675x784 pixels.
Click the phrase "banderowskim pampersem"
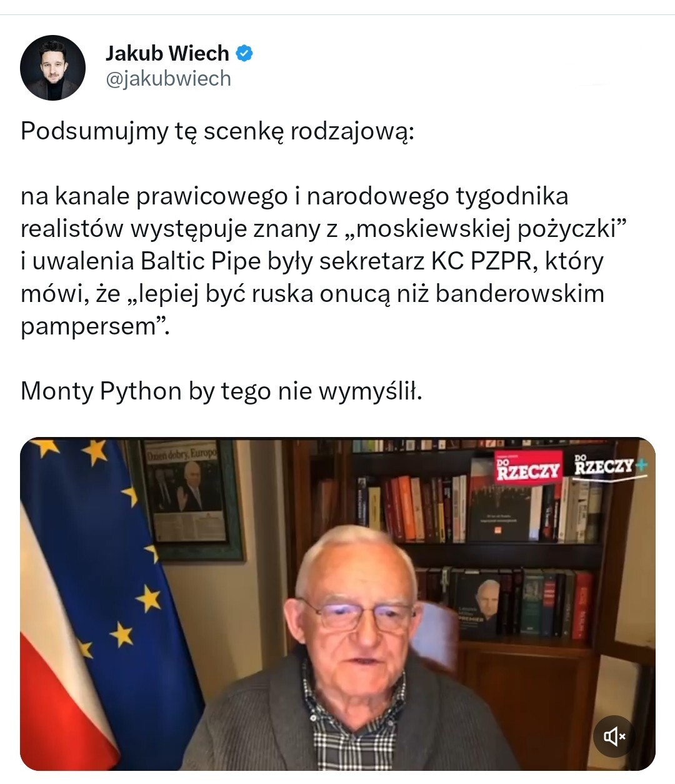[312, 310]
